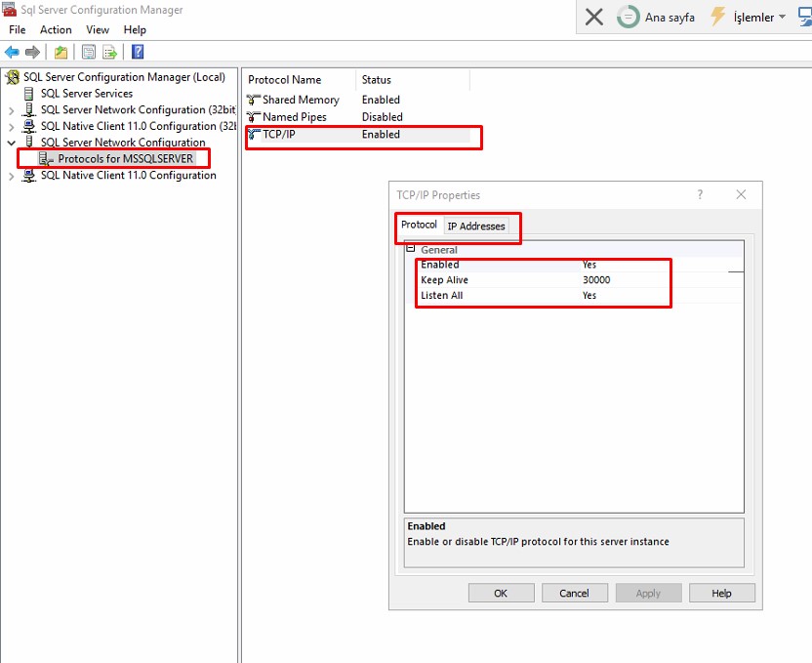The image size is (812, 663).
Task: Expand SQL Server Network Configuration (32bit) node
Action: (x=12, y=110)
